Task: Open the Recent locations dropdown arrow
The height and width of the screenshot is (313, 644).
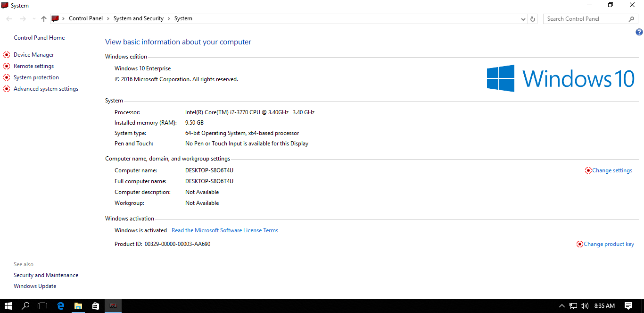Action: (x=33, y=19)
